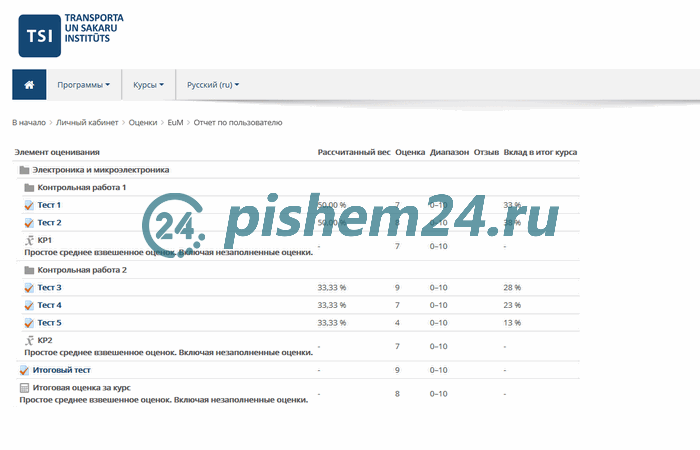700x450 pixels.
Task: Navigate to Оценки in breadcrumb
Action: pos(143,122)
